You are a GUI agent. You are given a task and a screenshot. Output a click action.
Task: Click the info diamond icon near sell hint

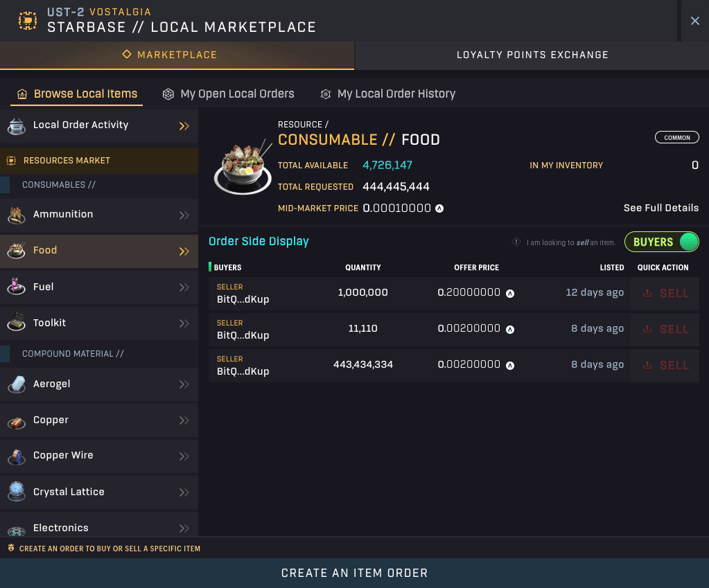coord(516,242)
